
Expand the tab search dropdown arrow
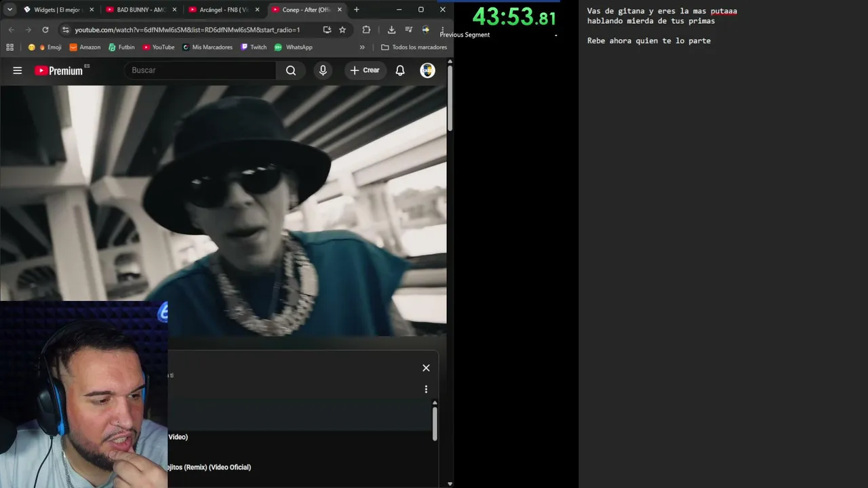9,9
